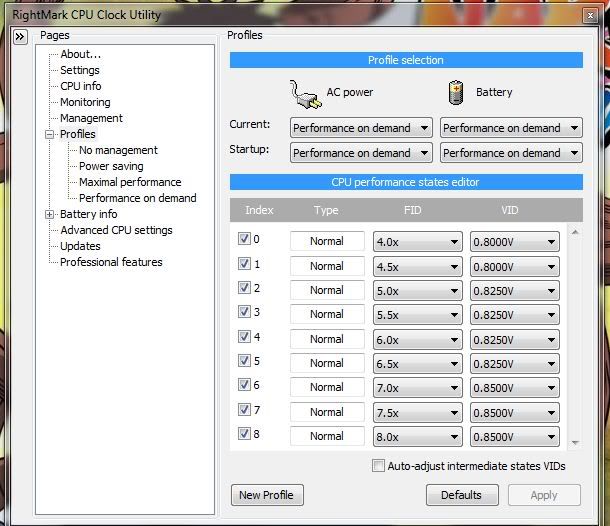Image resolution: width=610 pixels, height=526 pixels.
Task: Open the Settings page
Action: (x=80, y=70)
